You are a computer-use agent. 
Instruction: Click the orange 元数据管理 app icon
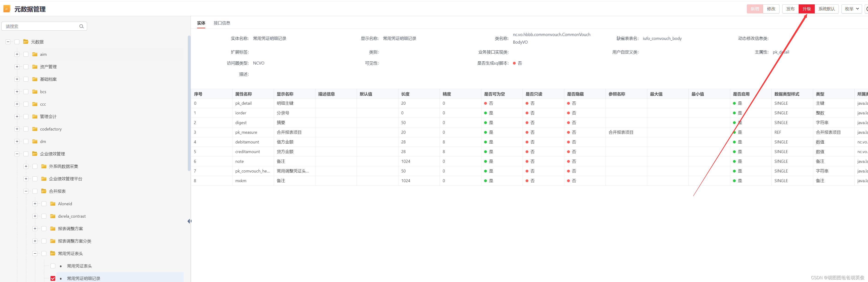point(7,9)
